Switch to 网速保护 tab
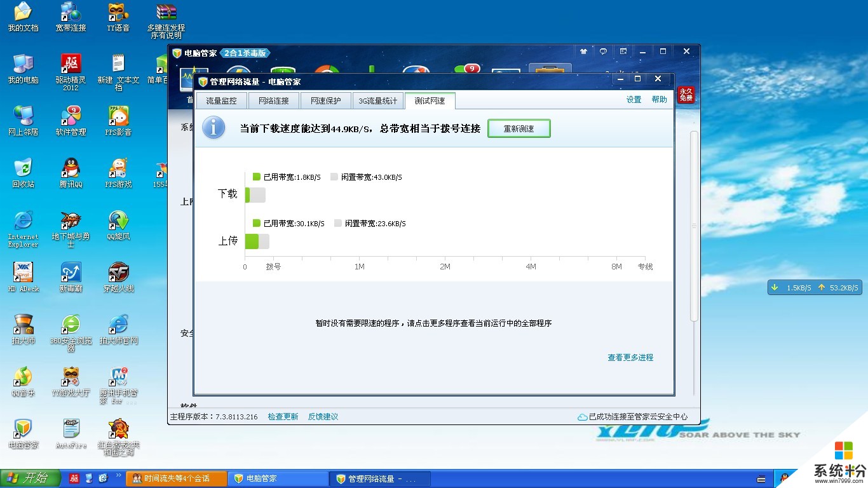This screenshot has width=868, height=488. coord(325,100)
